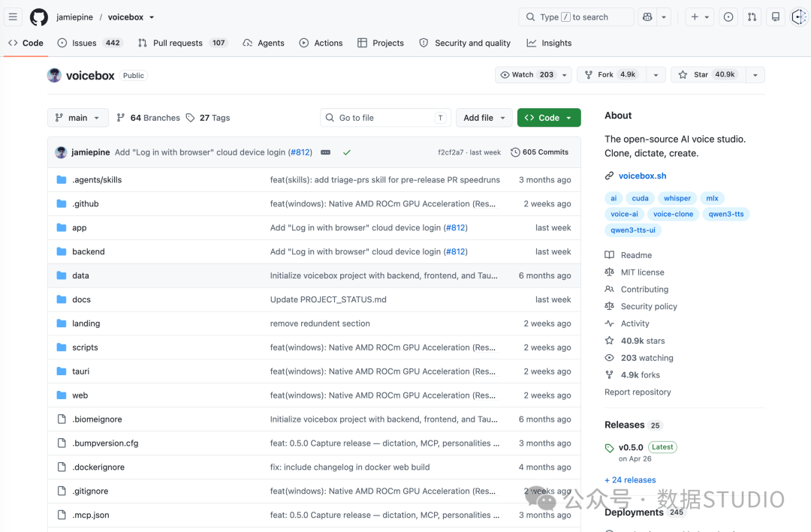
Task: Open the backend folder
Action: 89,252
